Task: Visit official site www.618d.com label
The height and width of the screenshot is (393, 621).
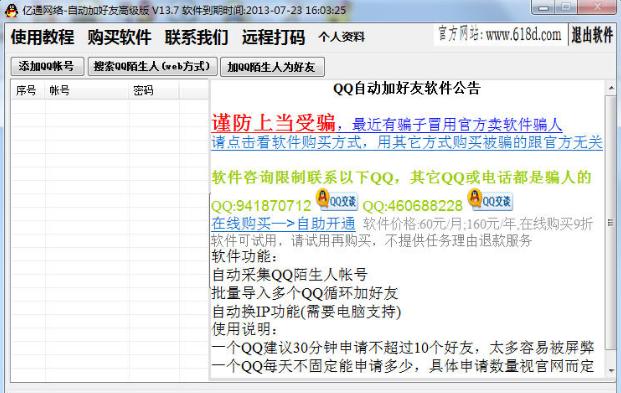Action: click(x=500, y=34)
